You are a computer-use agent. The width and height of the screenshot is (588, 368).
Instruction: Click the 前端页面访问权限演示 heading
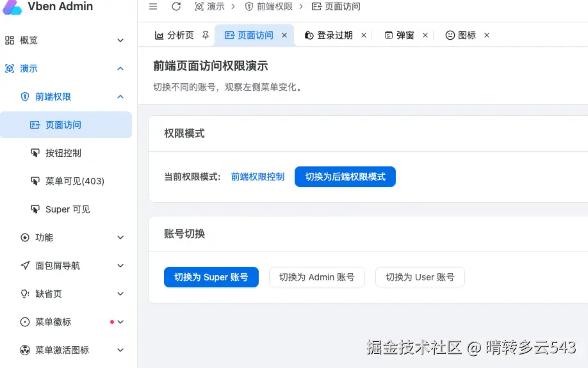210,66
